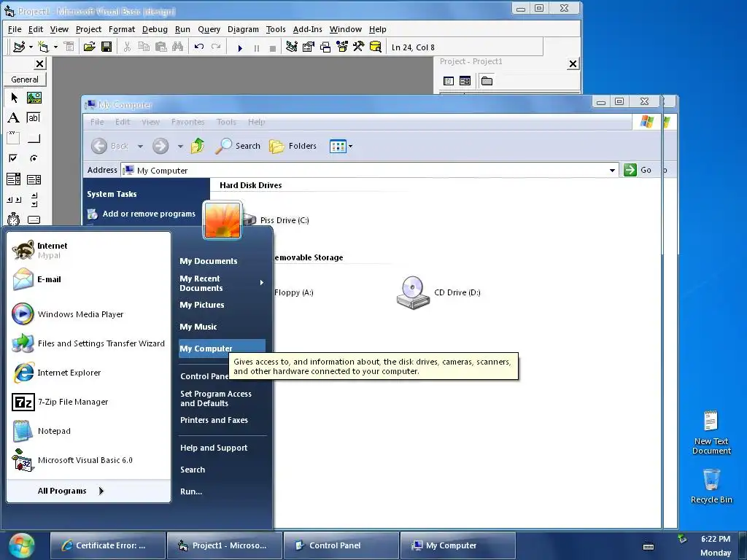Expand All Programs in the Start menu
This screenshot has width=747, height=560.
point(71,491)
